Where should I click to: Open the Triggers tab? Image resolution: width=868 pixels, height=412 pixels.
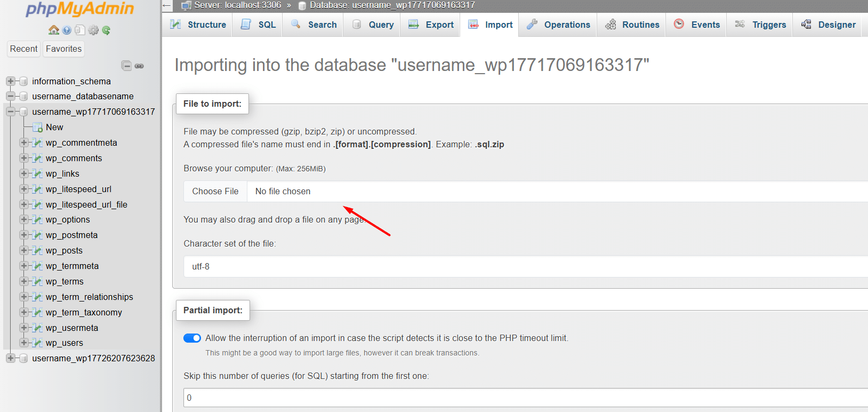tap(760, 25)
